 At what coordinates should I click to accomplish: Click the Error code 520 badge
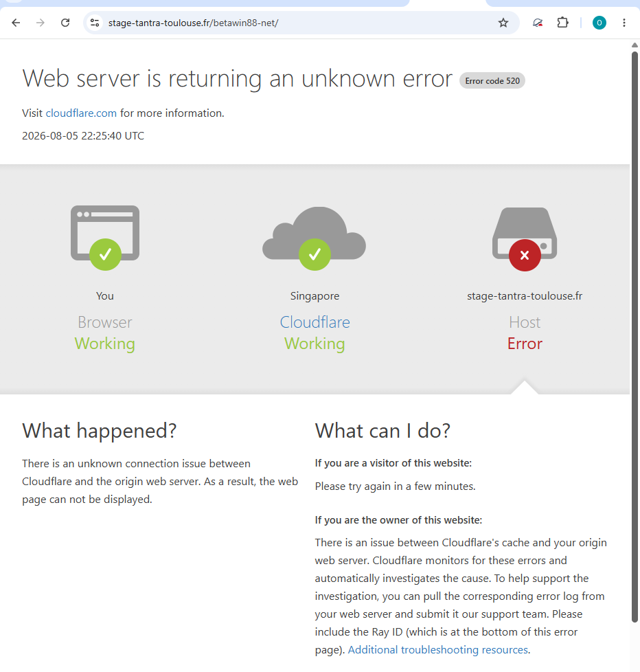pyautogui.click(x=492, y=81)
